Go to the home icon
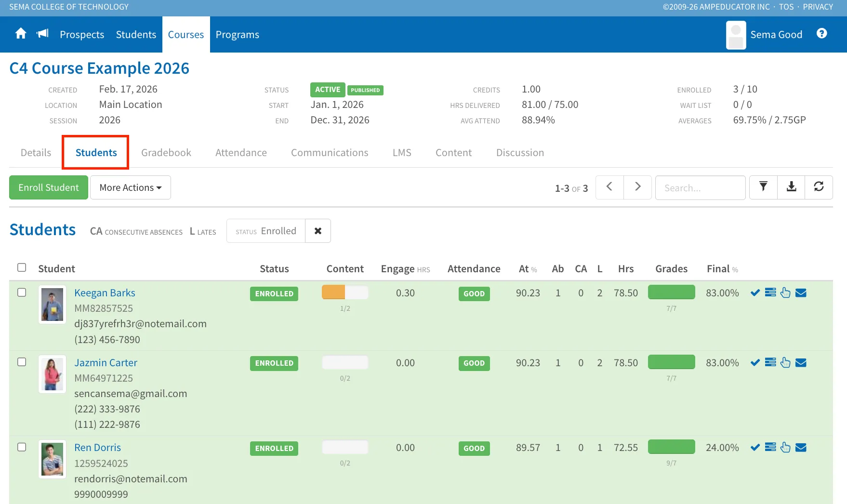This screenshot has width=847, height=504. point(21,34)
